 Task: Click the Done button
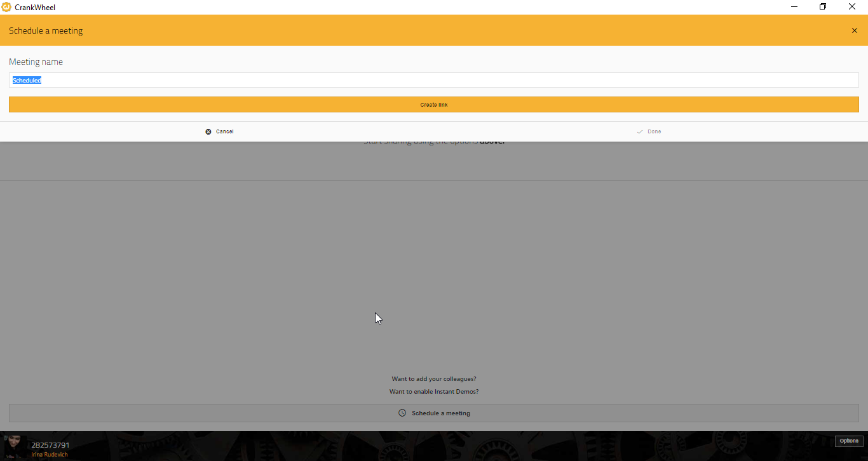tap(649, 131)
